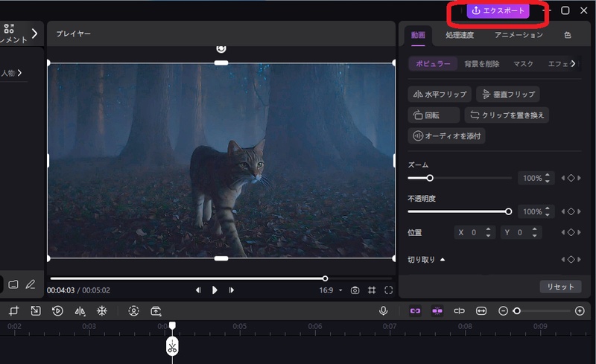Take a snapshot with camera icon
Screen dimensions: 596x364
coord(355,290)
